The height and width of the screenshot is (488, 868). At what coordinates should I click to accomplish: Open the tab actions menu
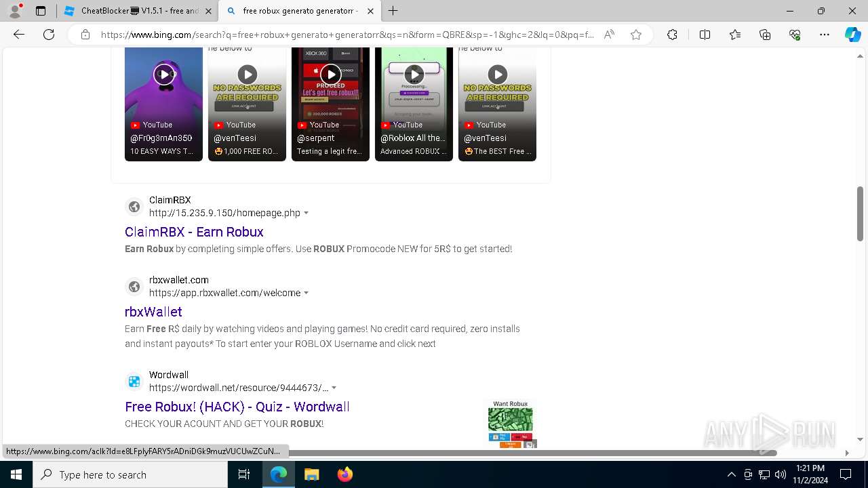click(41, 11)
